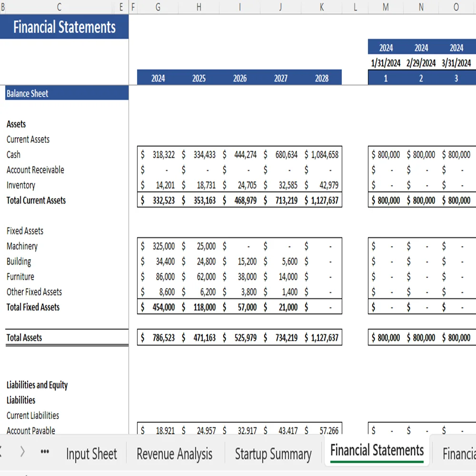Select column H header

point(199,7)
